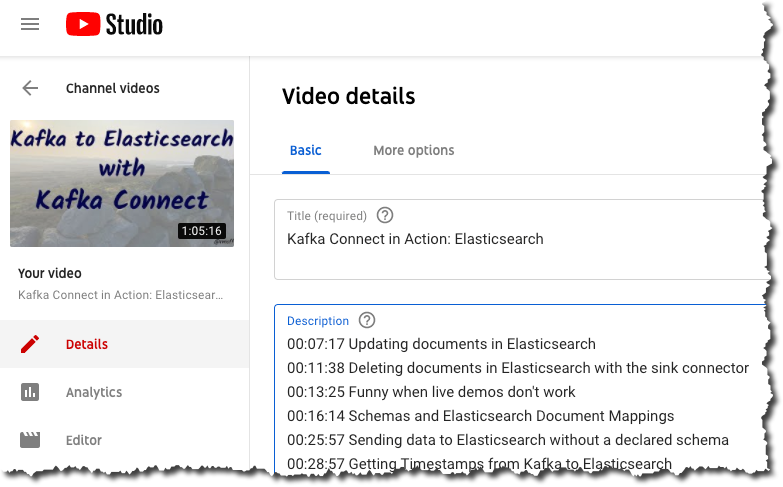This screenshot has height=487, width=783.
Task: Click the 00:11:38 Deleting documents description line
Action: click(x=518, y=368)
